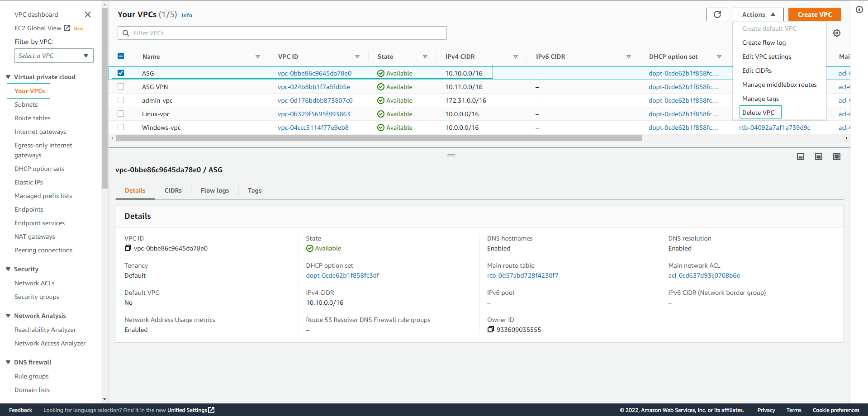The width and height of the screenshot is (868, 416).
Task: Open Cookie preferences in footer
Action: [x=836, y=410]
